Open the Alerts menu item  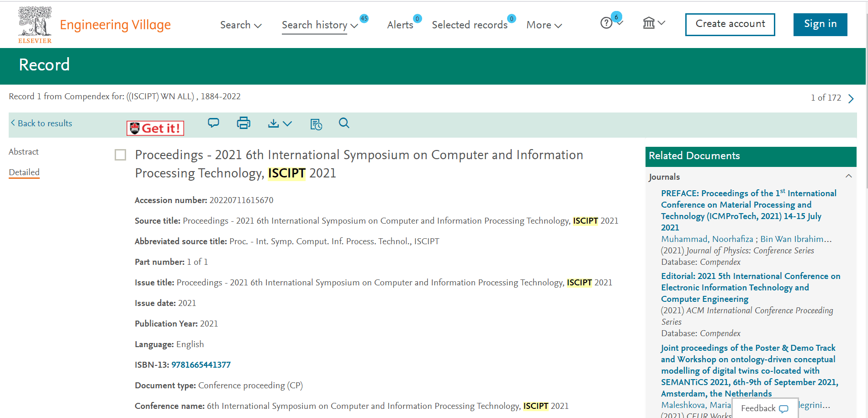tap(400, 25)
